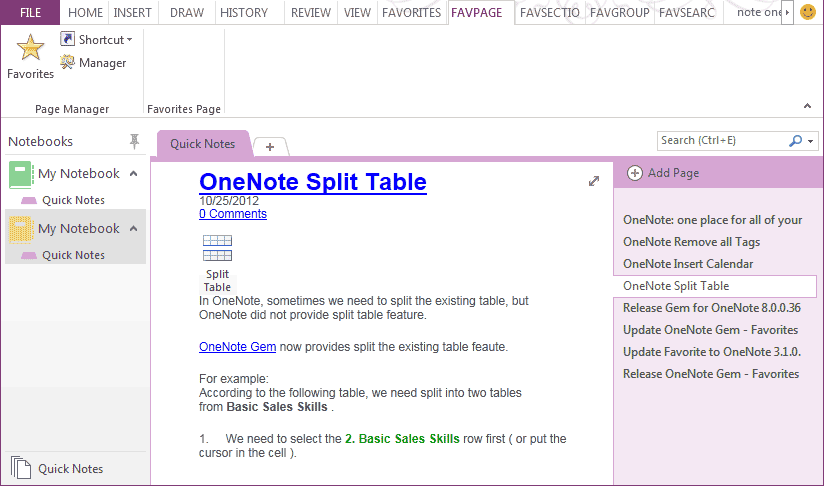Click the Notebooks pane header
The height and width of the screenshot is (486, 824).
pyautogui.click(x=40, y=141)
